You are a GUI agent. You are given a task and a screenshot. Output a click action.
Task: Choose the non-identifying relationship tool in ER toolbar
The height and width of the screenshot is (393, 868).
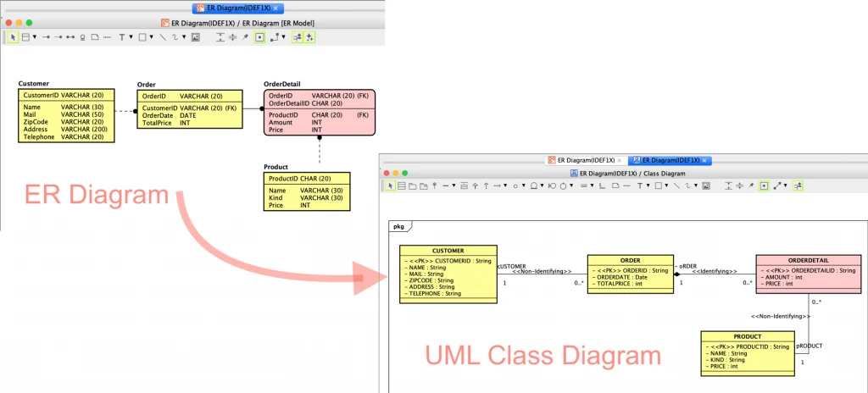coord(58,37)
